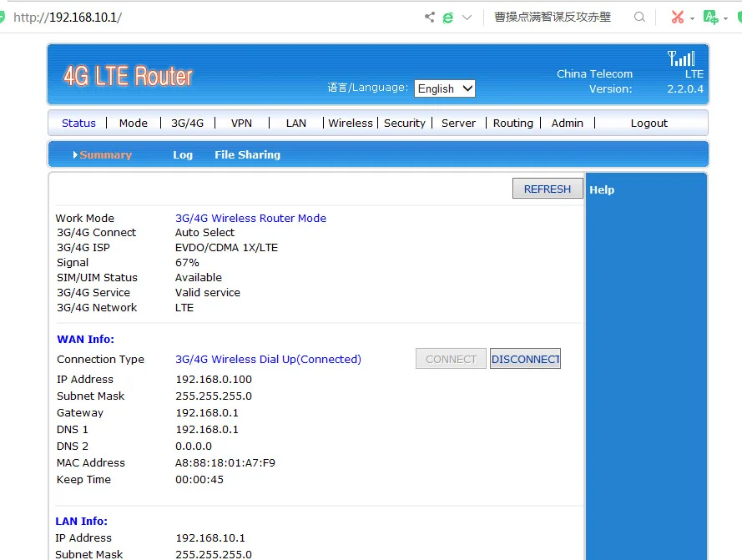Click the LTE signal strength indicator
Viewport: 742px width, 560px height.
click(682, 58)
